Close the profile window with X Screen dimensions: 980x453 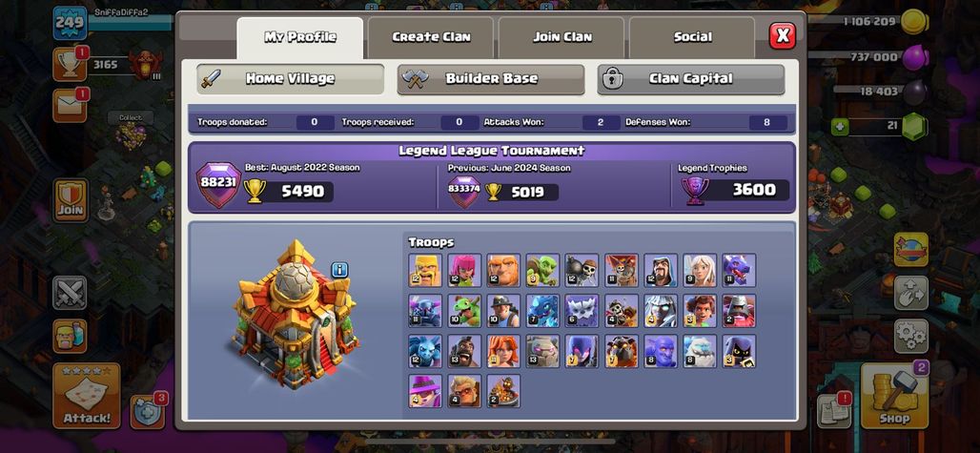[x=782, y=35]
